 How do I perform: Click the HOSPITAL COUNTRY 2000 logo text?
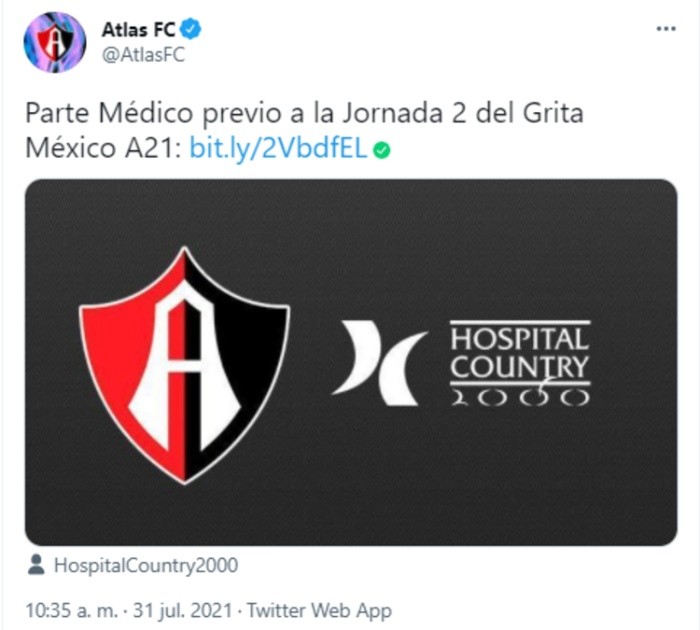point(520,363)
